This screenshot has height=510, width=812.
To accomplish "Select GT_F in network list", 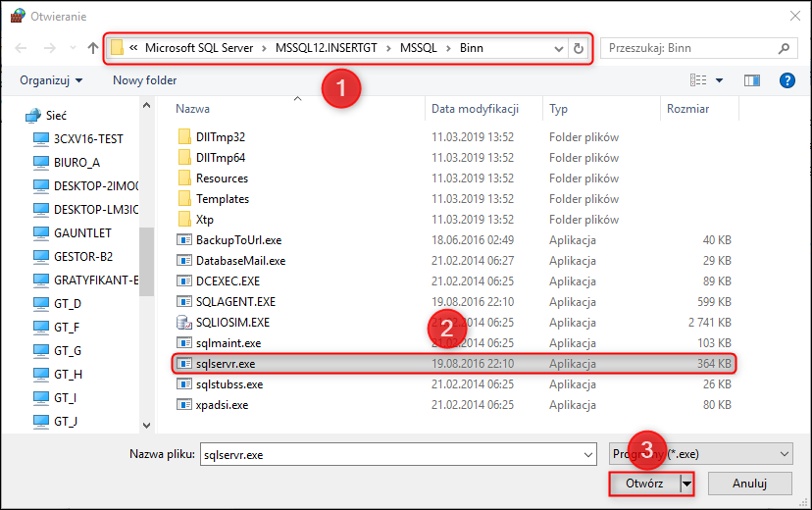I will click(x=67, y=328).
